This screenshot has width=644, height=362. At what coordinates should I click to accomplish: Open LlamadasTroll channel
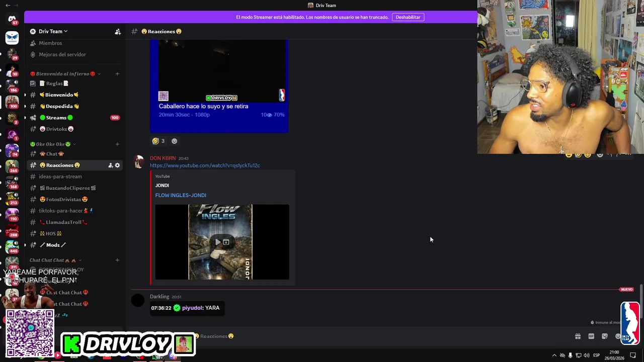75,222
